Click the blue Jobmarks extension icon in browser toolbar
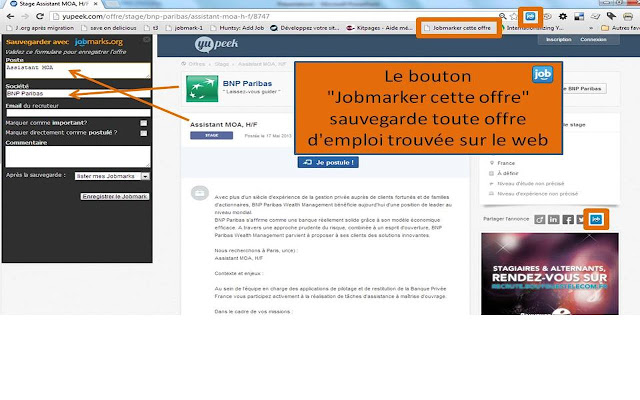The width and height of the screenshot is (640, 400). pyautogui.click(x=530, y=16)
